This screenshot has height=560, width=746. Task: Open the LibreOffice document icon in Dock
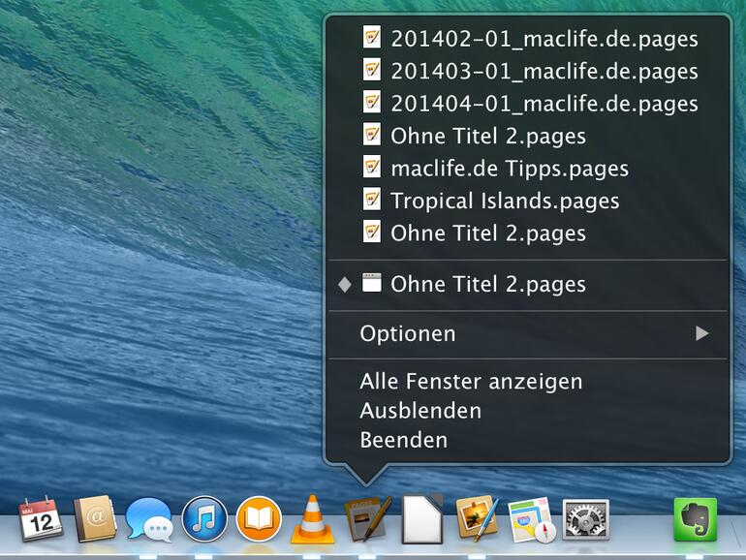422,519
